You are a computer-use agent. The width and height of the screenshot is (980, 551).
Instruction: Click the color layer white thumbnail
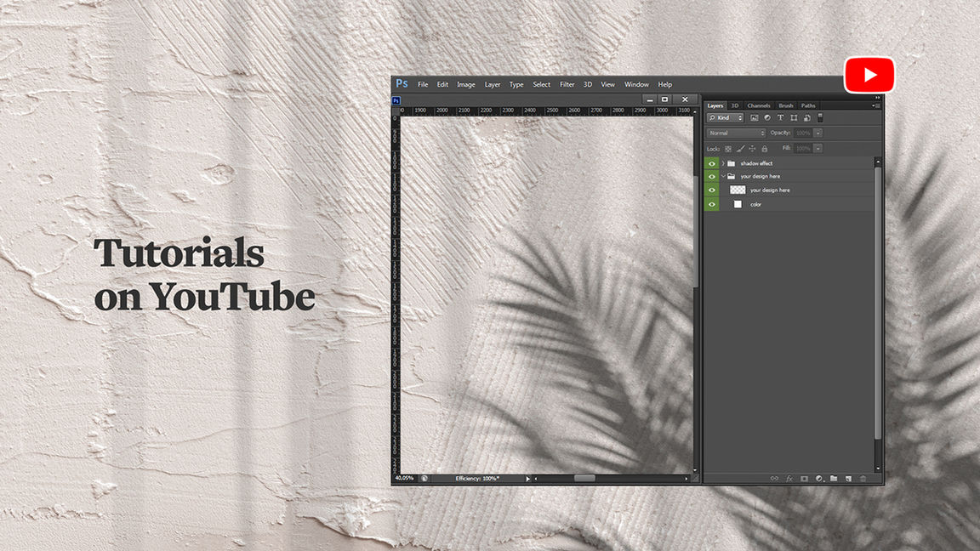pos(738,204)
